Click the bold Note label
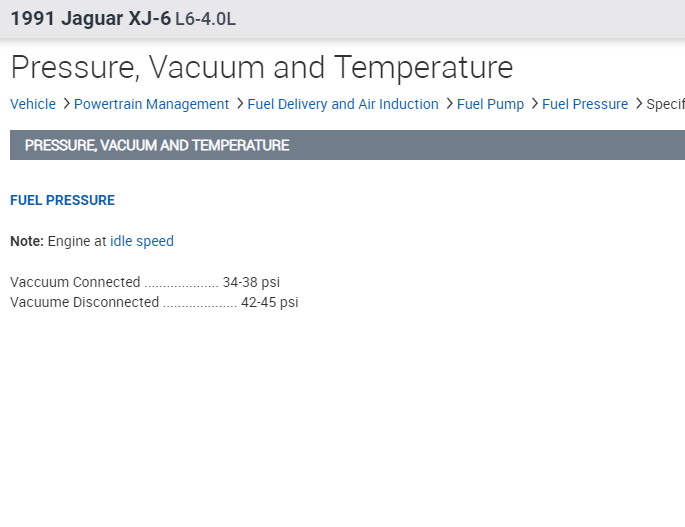 coord(27,241)
